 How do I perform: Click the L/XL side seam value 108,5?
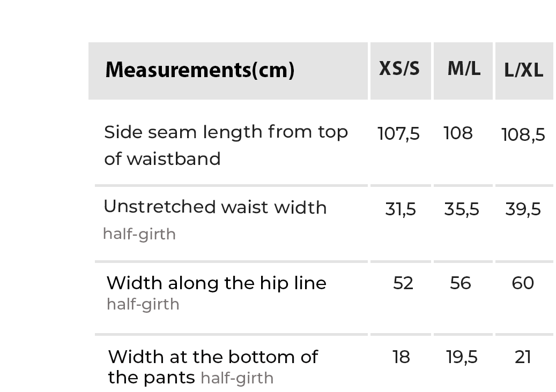click(523, 134)
